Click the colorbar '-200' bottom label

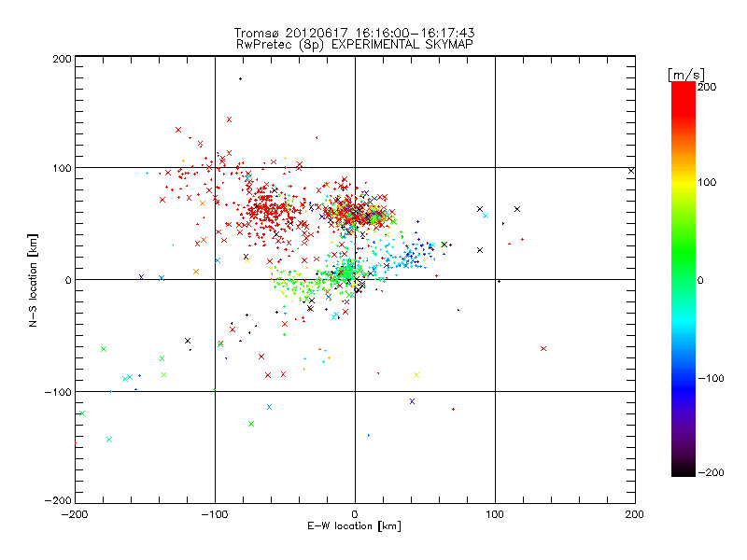(x=711, y=472)
